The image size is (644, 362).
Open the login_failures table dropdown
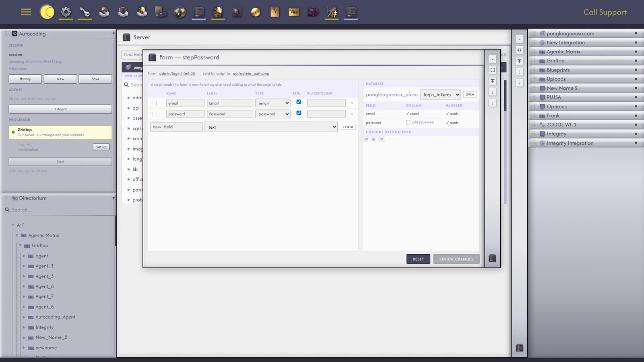[x=440, y=95]
